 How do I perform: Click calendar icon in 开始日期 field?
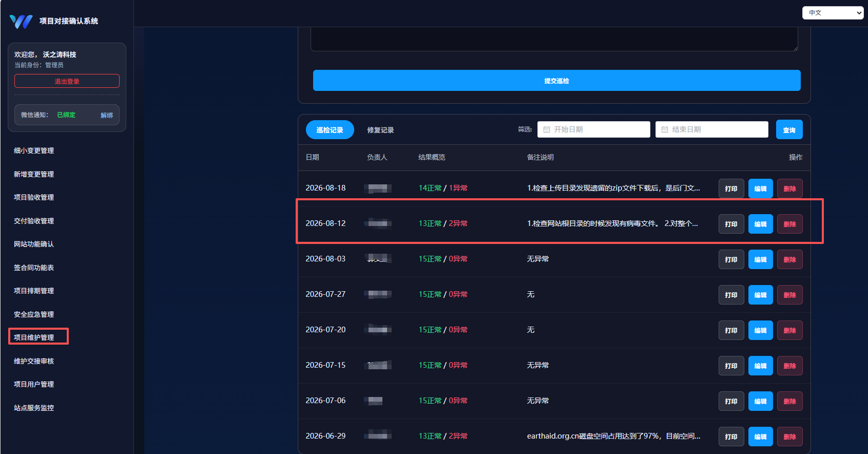[547, 130]
